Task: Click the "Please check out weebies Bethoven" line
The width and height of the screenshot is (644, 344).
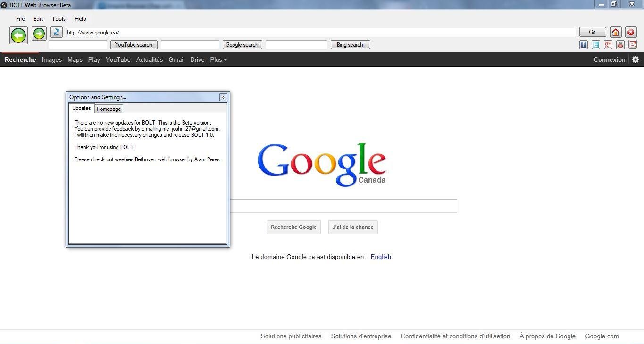Action: coord(147,159)
